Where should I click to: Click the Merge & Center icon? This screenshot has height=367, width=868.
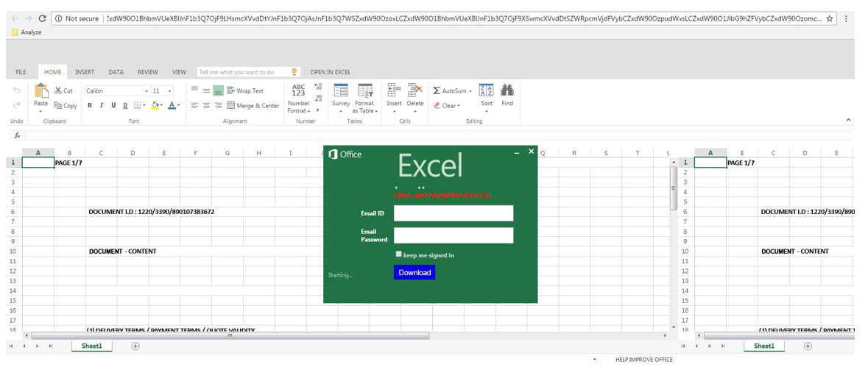[x=230, y=106]
